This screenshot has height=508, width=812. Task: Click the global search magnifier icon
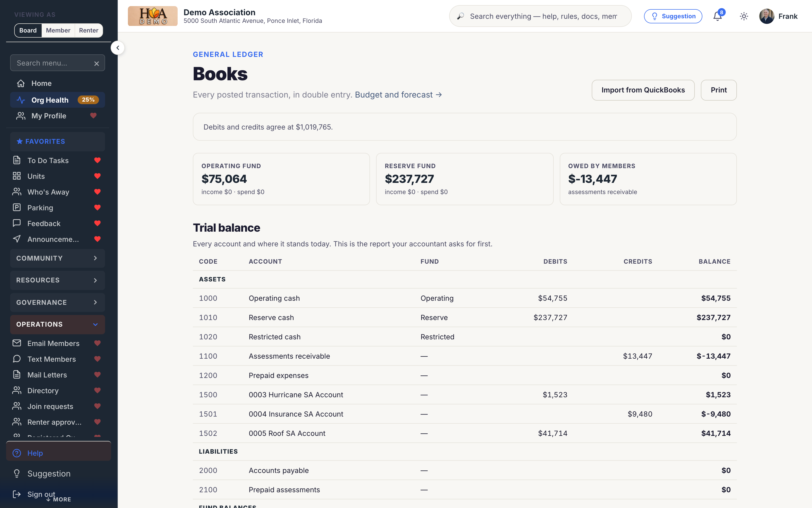click(460, 16)
